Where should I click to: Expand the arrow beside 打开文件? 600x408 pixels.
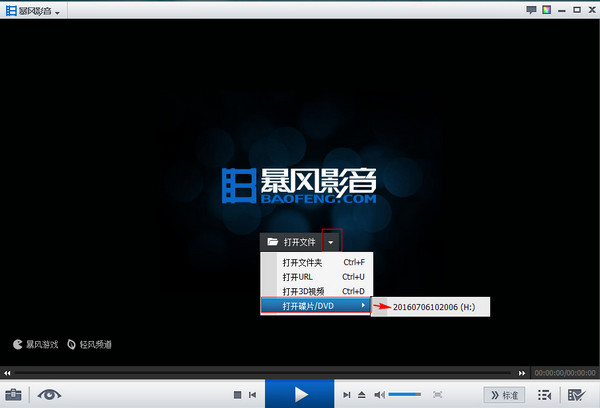[x=331, y=242]
